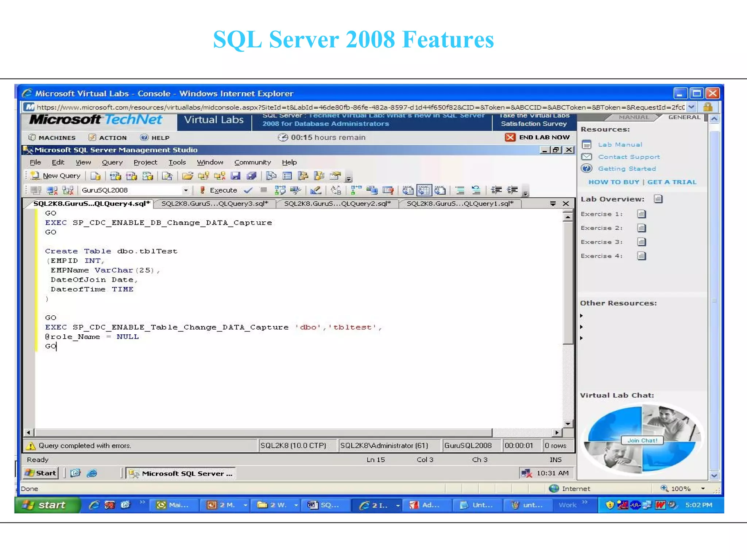Run the query with the Execute button
The width and height of the screenshot is (747, 560).
coord(218,190)
